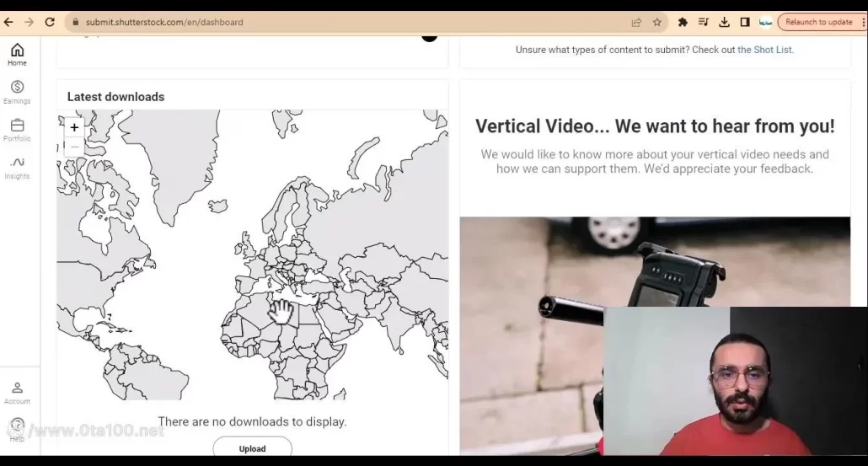Zoom out on the downloads map
Viewport: 868px width, 466px height.
74,147
